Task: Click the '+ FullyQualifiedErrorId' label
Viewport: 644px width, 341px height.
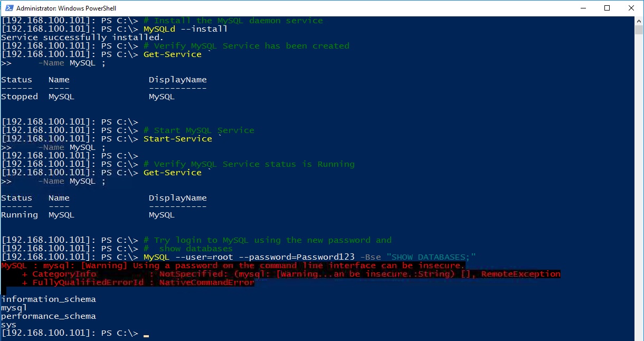Action: [83, 282]
